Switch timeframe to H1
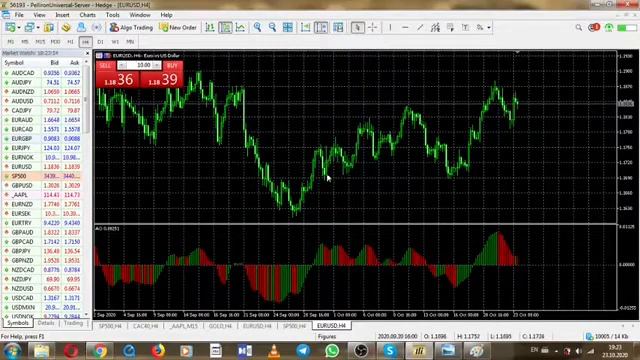Screen dimensions: 640x360 click(70, 42)
